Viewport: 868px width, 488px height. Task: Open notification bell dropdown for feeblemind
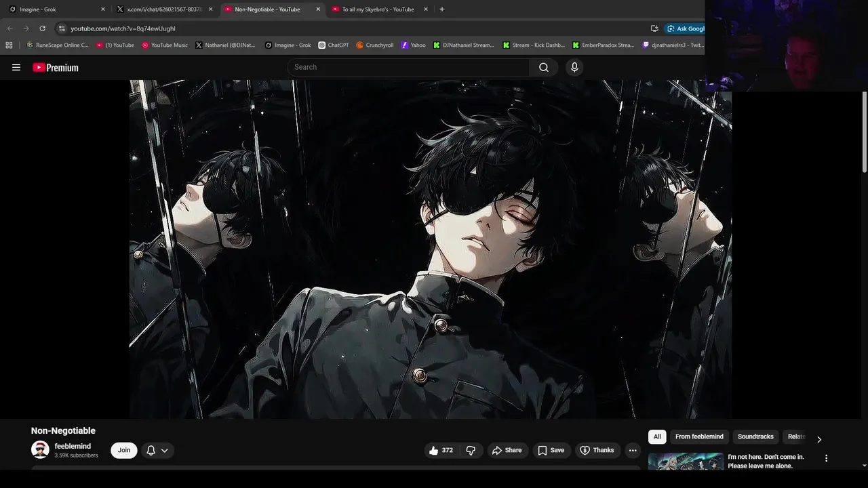157,450
